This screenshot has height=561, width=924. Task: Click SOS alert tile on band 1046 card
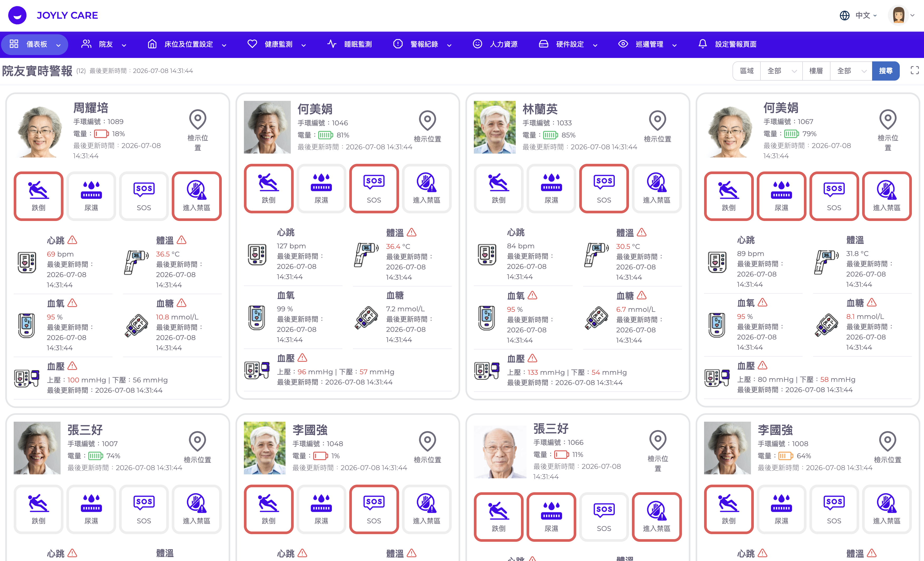point(374,189)
